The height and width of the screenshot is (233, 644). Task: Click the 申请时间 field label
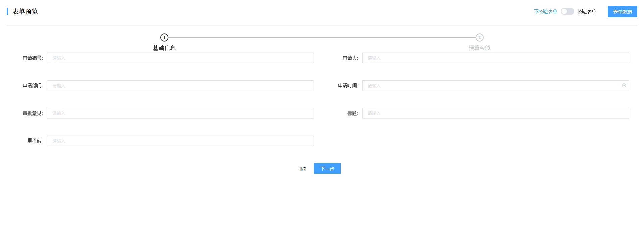(348, 86)
